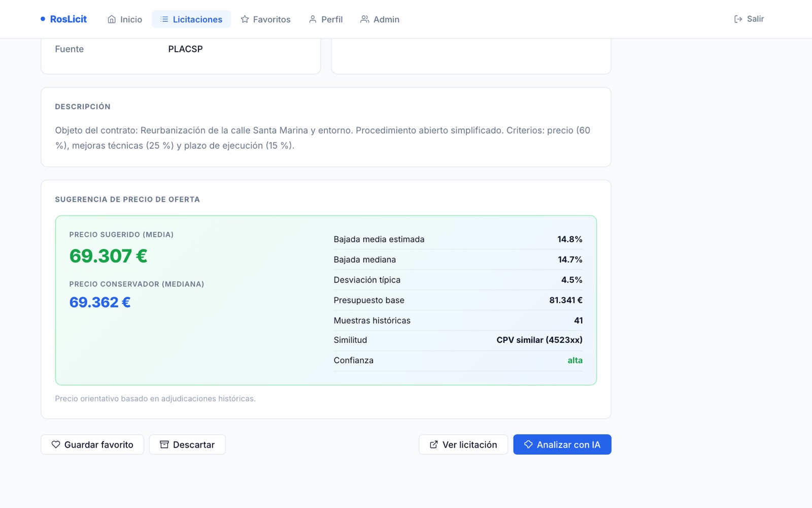
Task: Click the Precio orientativo disclaimer note
Action: click(155, 399)
